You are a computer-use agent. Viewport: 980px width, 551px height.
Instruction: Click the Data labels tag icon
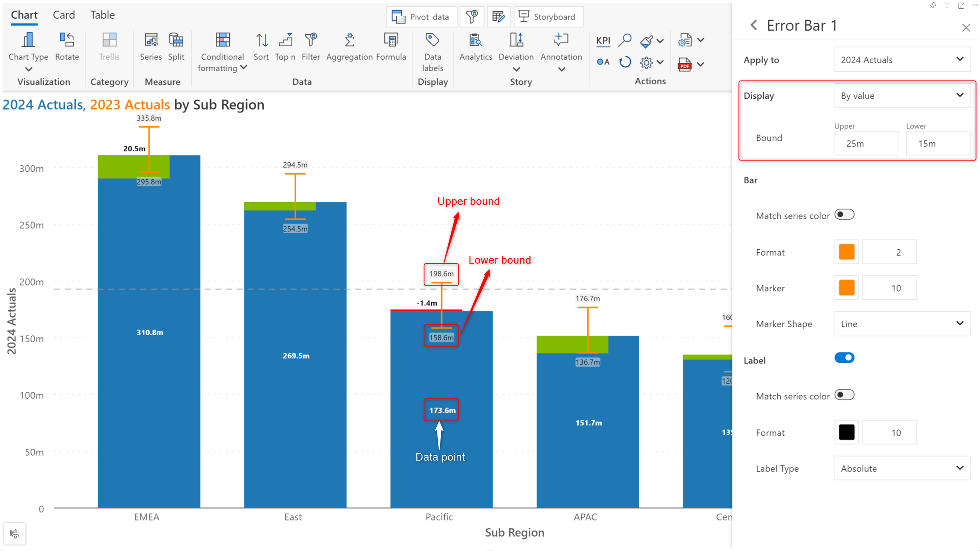[433, 40]
